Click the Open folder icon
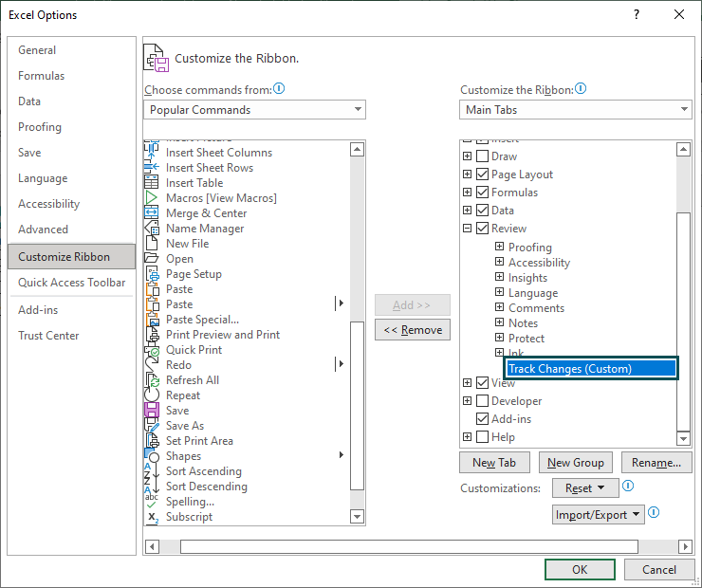 click(x=152, y=259)
